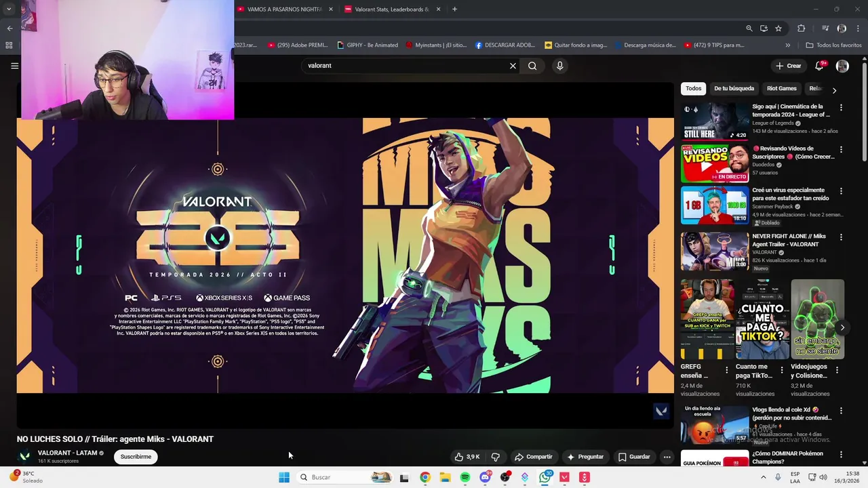Screen dimensions: 868x488
Task: Click the video title 'NO LUCHES SOLO'
Action: tap(115, 439)
